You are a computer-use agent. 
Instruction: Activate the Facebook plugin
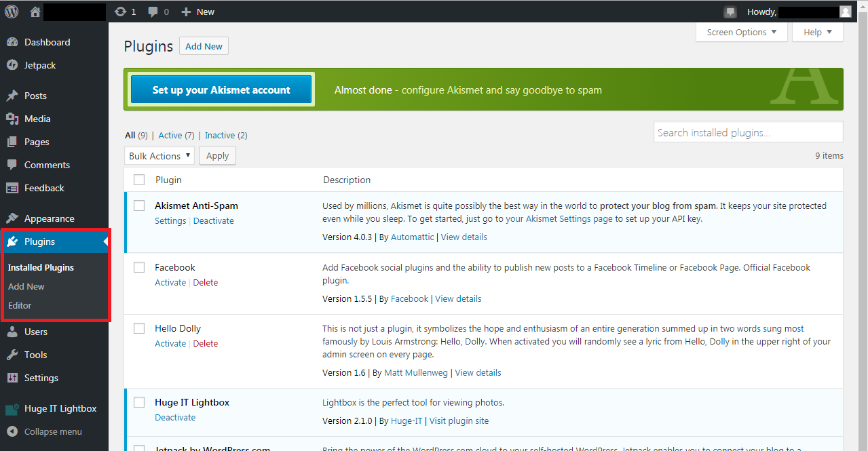[x=170, y=282]
